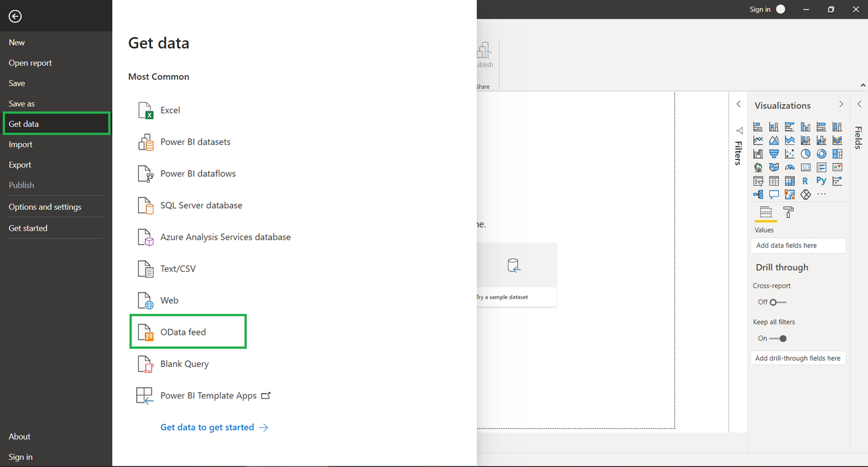Add a matrix visual
868x467 pixels.
click(790, 180)
